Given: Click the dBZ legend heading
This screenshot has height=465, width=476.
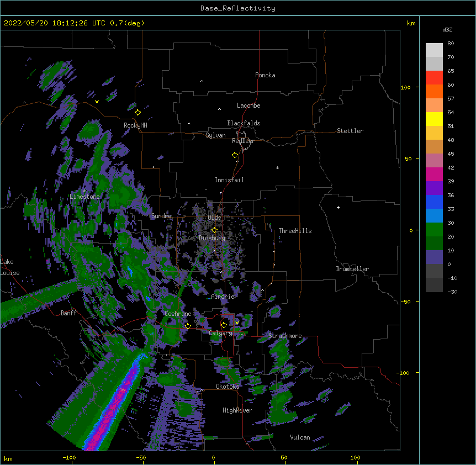Looking at the screenshot, I should [447, 30].
